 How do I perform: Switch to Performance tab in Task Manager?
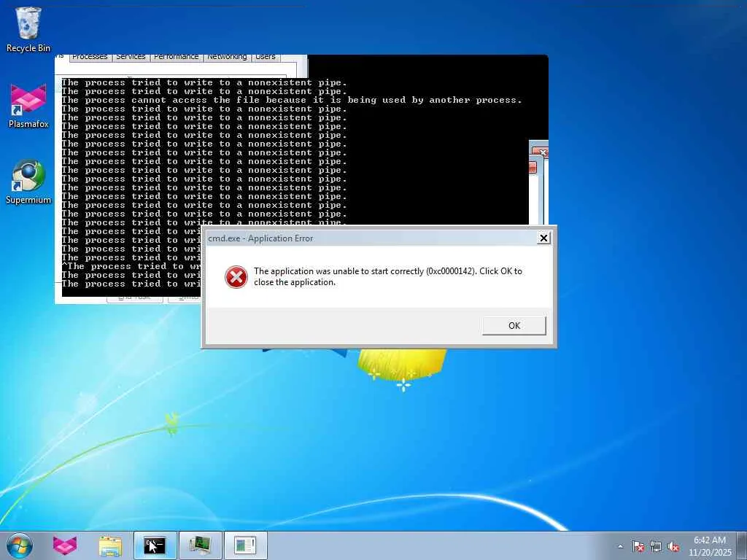[177, 57]
